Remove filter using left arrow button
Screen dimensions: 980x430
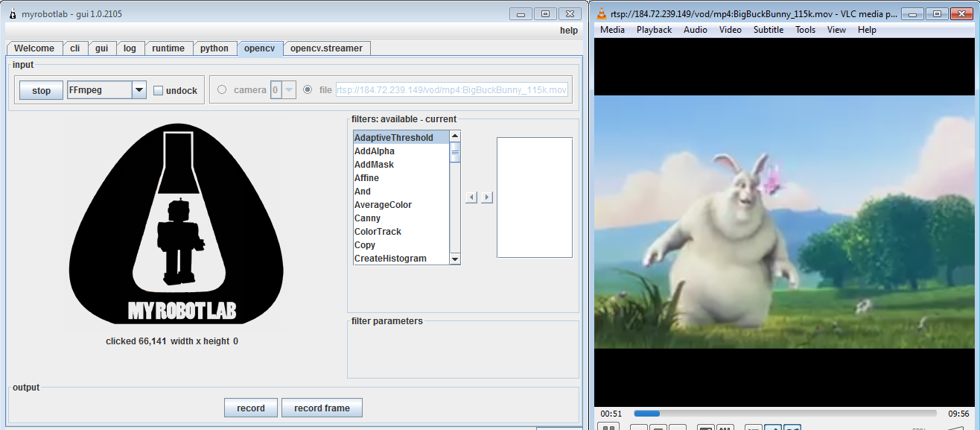(x=471, y=197)
